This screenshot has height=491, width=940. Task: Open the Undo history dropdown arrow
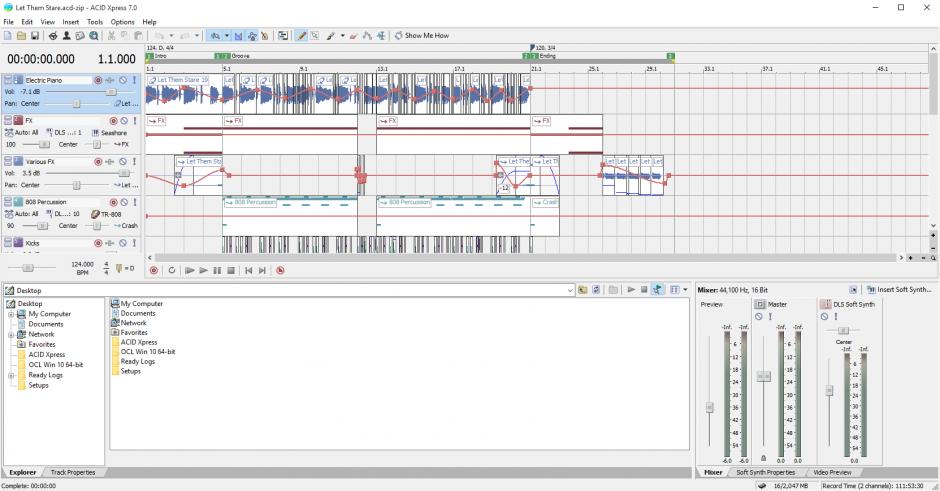pos(171,36)
